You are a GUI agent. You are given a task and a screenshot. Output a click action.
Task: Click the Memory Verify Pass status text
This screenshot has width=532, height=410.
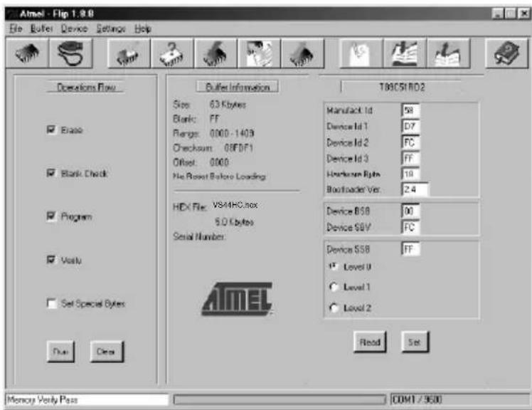pyautogui.click(x=43, y=399)
